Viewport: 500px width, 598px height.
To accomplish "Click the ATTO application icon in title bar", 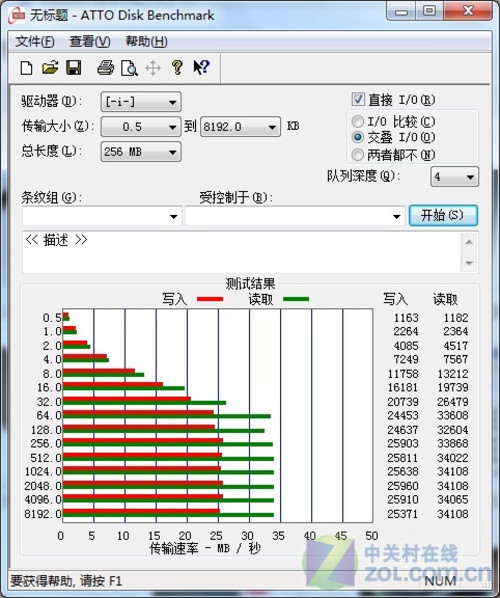I will pos(17,16).
